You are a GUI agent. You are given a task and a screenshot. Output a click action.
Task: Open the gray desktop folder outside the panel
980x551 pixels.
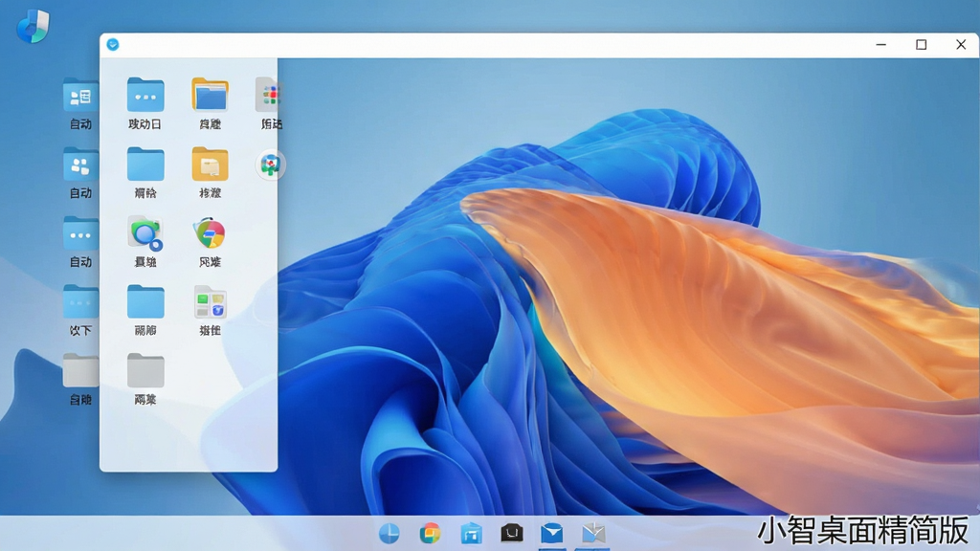pyautogui.click(x=80, y=370)
